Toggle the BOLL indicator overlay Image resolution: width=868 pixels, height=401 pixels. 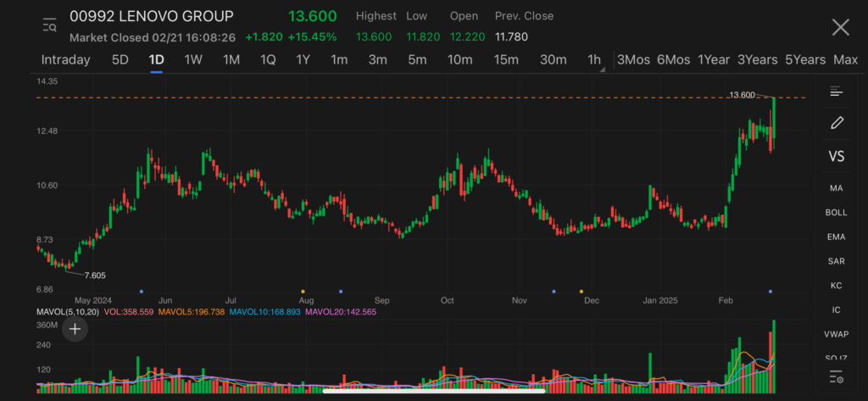point(837,212)
